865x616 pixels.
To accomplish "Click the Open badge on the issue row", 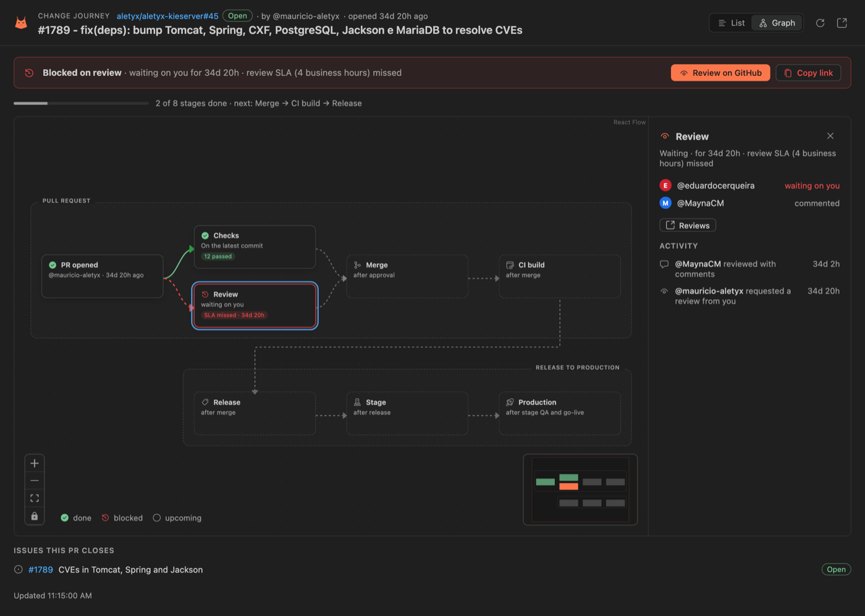I will [x=836, y=570].
